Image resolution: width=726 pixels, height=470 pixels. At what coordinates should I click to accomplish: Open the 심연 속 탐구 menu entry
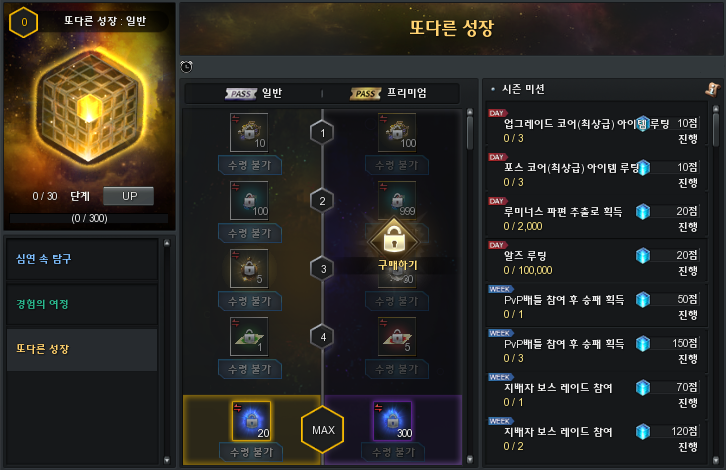[82, 259]
